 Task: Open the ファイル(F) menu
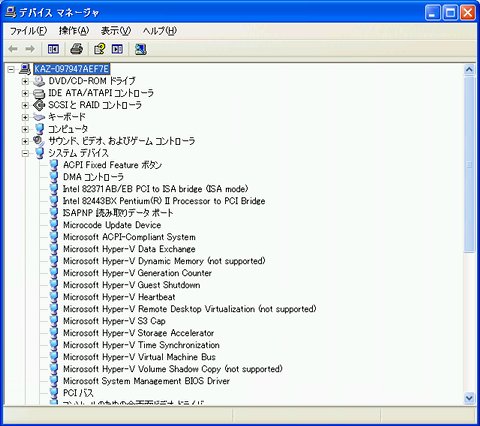coord(28,31)
